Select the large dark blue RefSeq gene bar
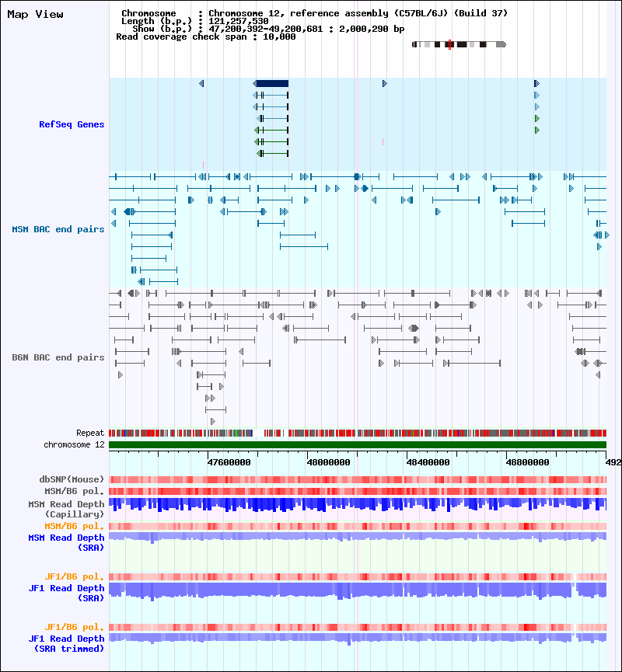 [272, 84]
